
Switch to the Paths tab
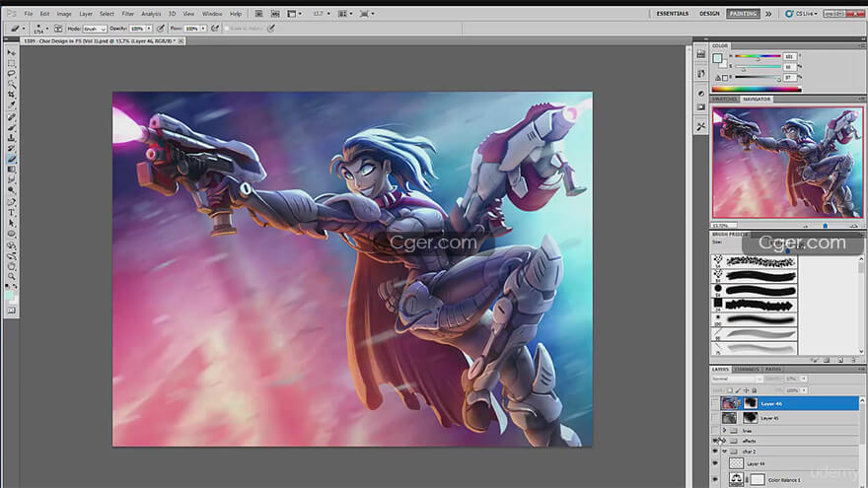[x=772, y=369]
